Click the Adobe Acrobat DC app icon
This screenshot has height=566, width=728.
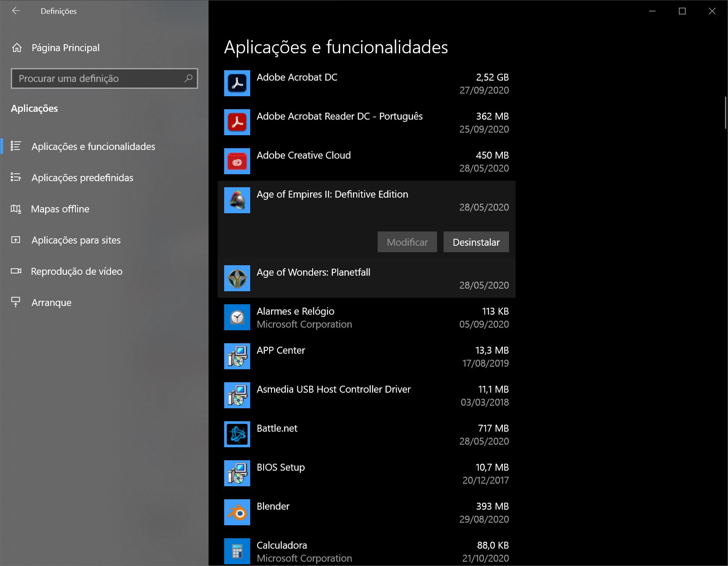click(237, 83)
